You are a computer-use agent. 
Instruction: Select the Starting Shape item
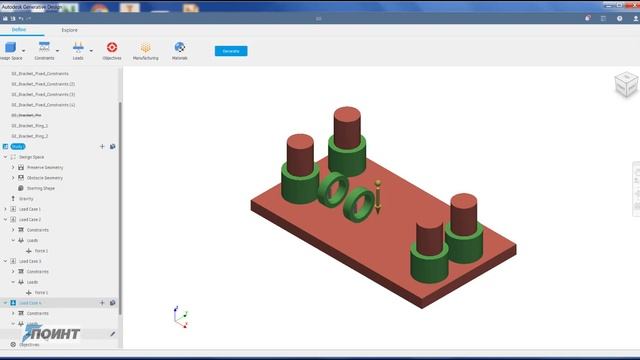click(x=41, y=188)
